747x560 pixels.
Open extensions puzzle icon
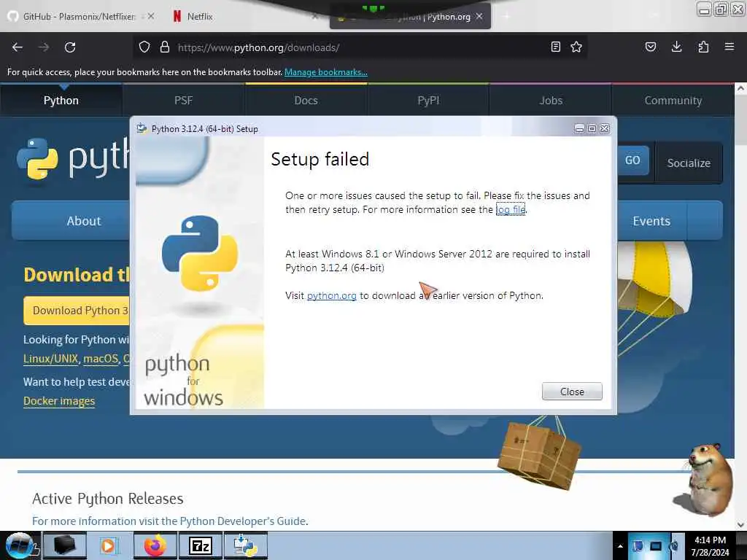coord(703,47)
